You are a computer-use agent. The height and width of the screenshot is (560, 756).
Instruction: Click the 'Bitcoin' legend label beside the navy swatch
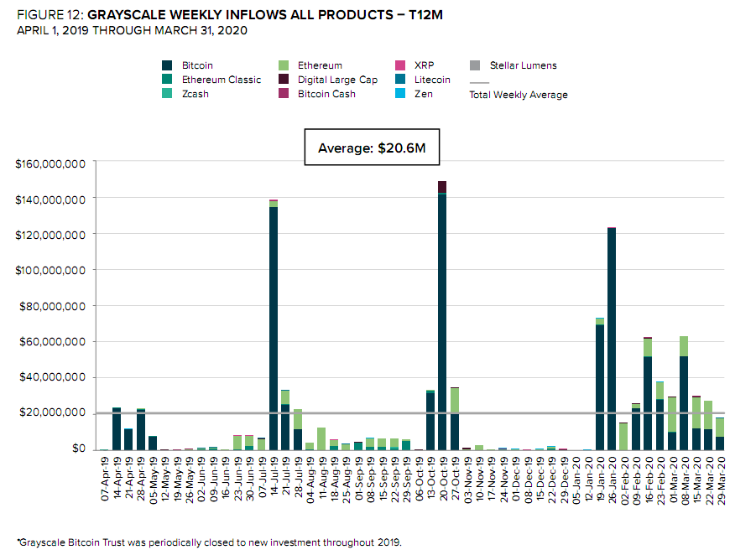(x=197, y=65)
